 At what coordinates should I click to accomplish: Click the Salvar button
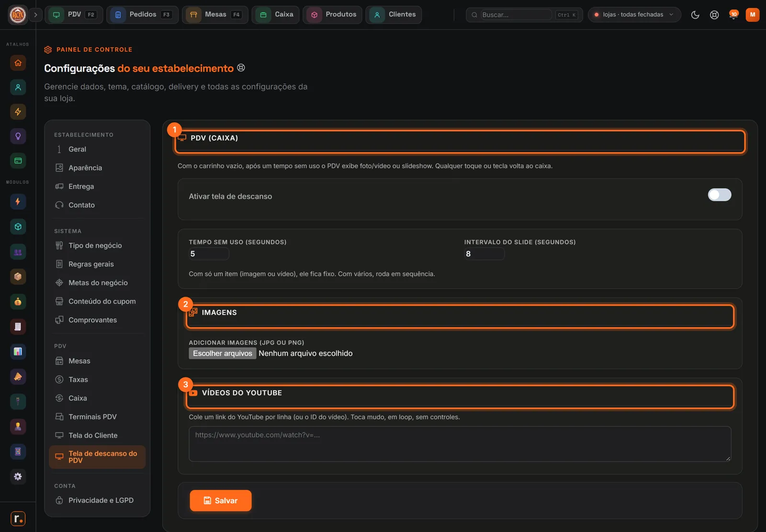(221, 500)
